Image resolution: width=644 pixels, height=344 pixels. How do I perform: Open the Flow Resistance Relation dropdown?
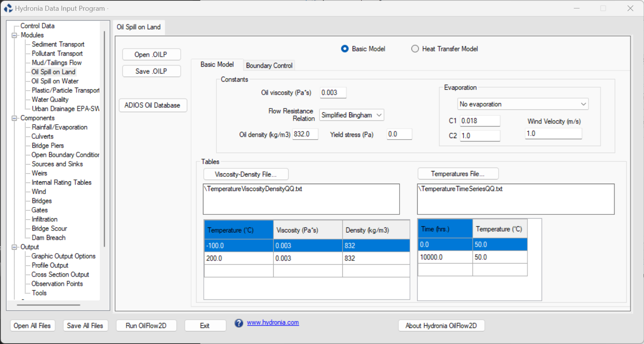352,115
